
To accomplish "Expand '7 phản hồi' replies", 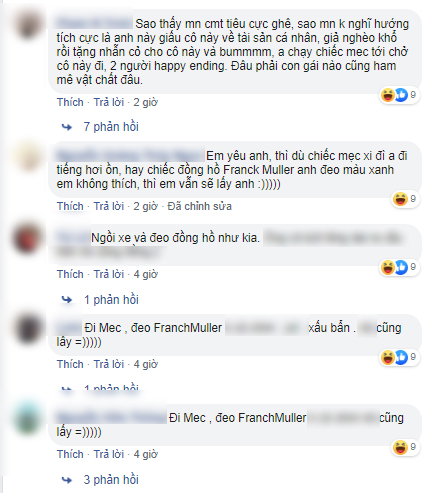I will click(111, 127).
